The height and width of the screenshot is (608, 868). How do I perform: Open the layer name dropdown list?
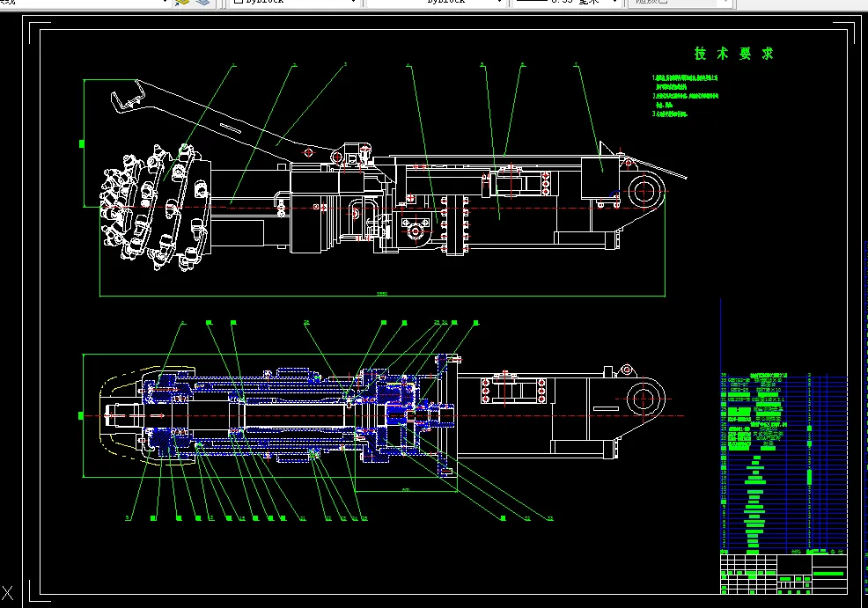85,3
